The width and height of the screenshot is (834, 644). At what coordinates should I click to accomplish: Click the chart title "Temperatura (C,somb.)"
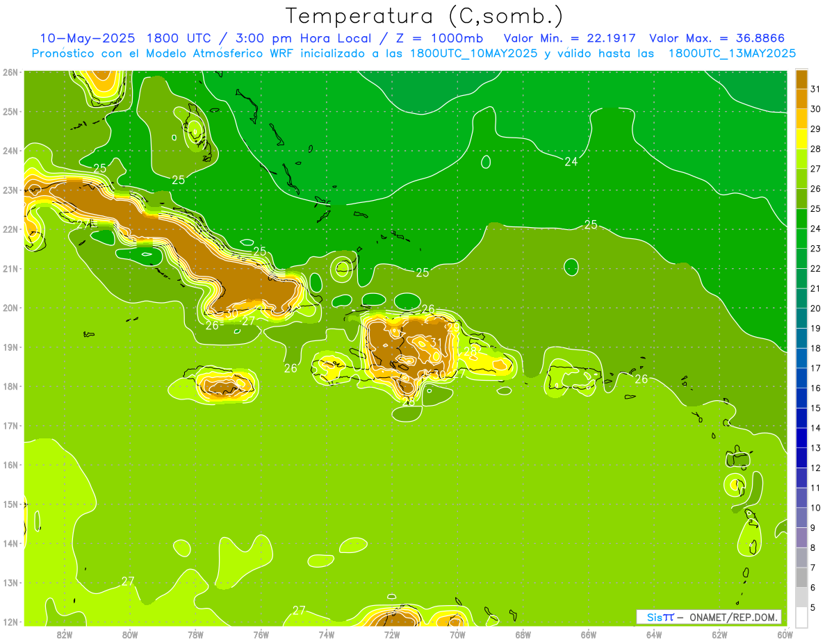pyautogui.click(x=425, y=16)
